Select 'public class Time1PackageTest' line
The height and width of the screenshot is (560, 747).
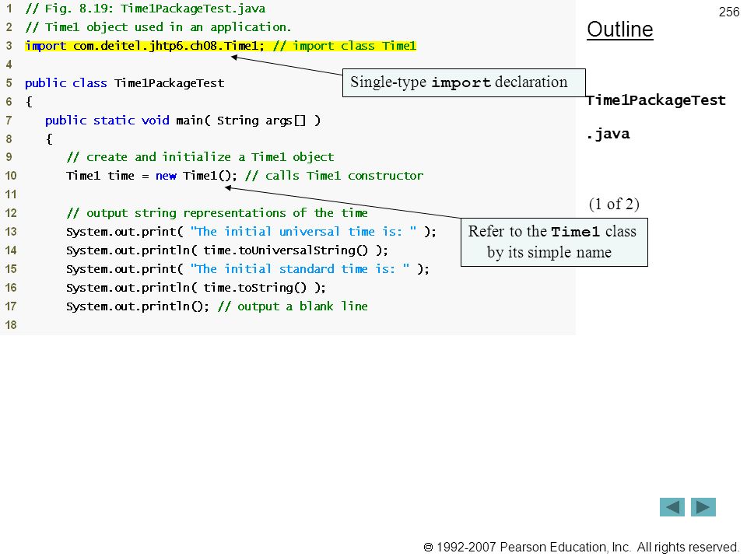click(x=124, y=83)
